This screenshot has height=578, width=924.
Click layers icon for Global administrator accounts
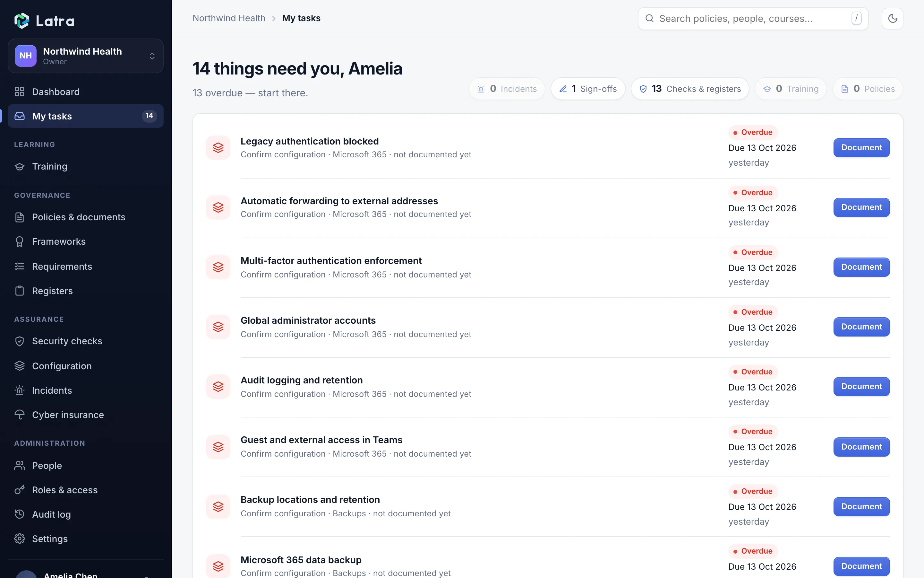point(218,327)
